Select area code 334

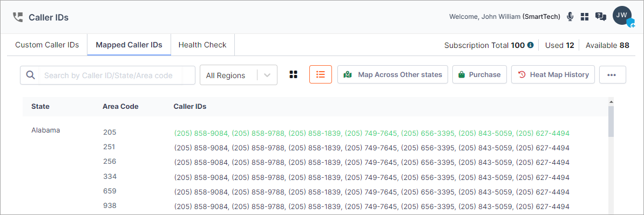click(x=110, y=176)
